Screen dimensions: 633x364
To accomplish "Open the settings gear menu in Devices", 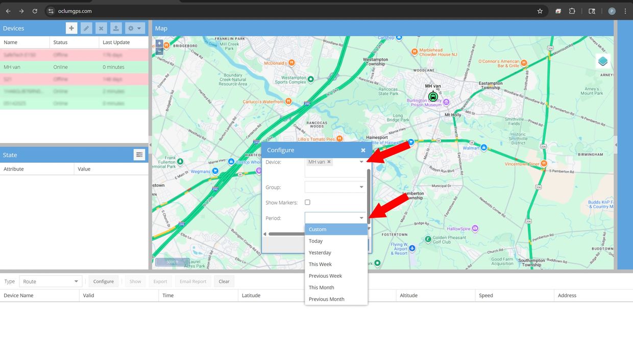I will point(135,29).
